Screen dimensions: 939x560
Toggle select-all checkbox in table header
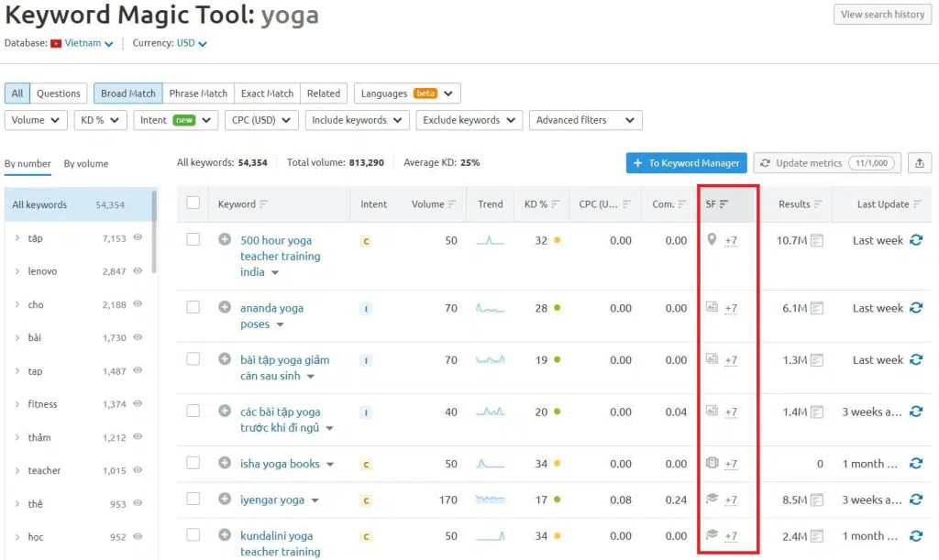pos(193,203)
